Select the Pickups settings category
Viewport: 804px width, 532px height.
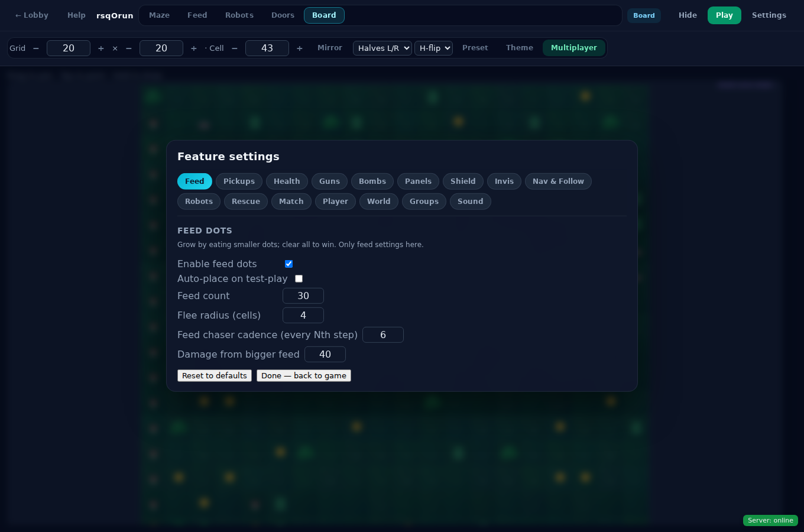click(239, 181)
